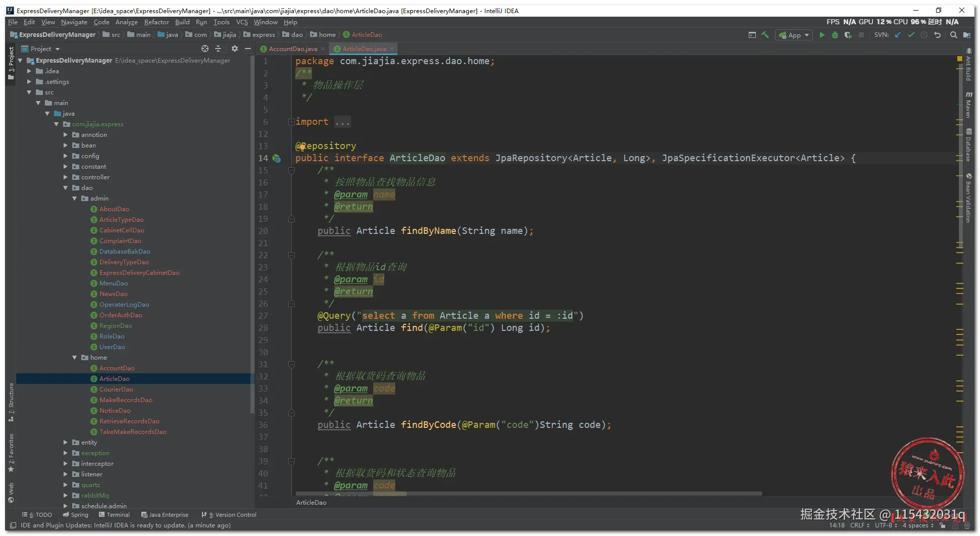Screen dimensions: 980x536
Task: Open the Terminal tool window button
Action: (115, 515)
